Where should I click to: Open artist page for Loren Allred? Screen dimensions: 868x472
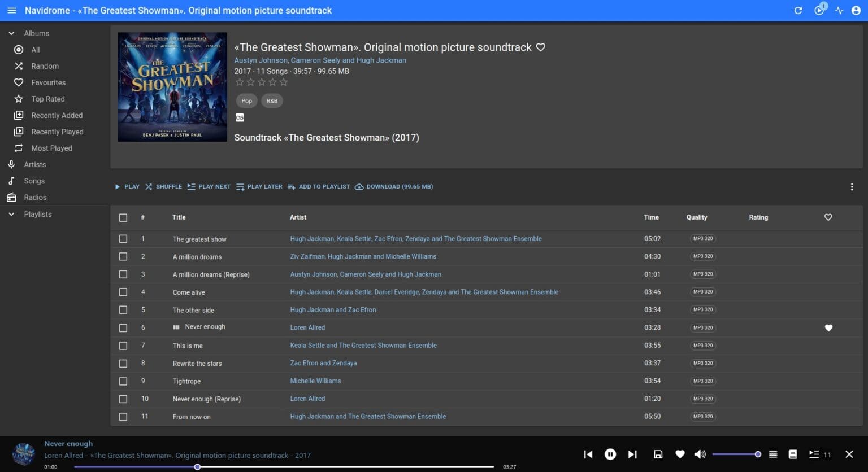[x=307, y=327]
